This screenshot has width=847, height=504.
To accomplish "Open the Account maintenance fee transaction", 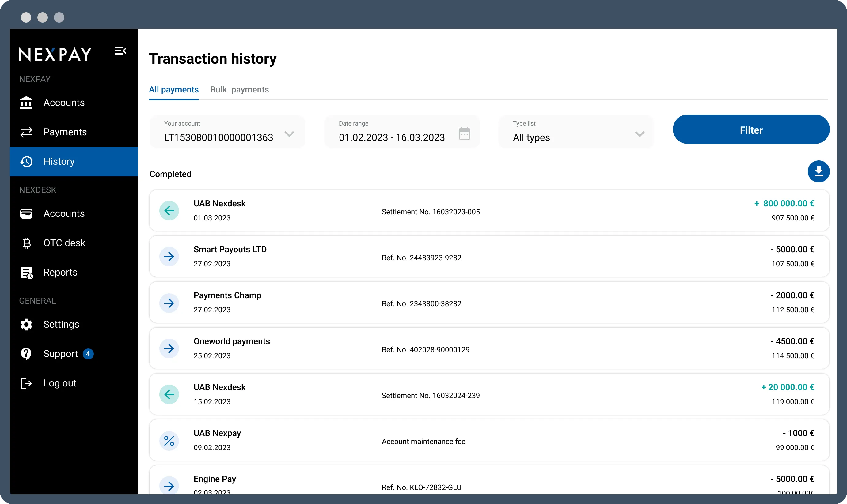I will 489,441.
